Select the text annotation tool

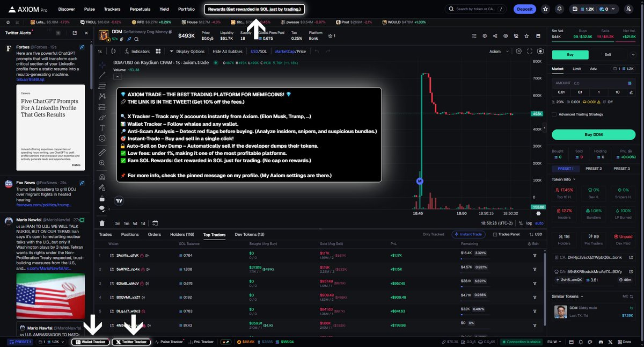102,128
